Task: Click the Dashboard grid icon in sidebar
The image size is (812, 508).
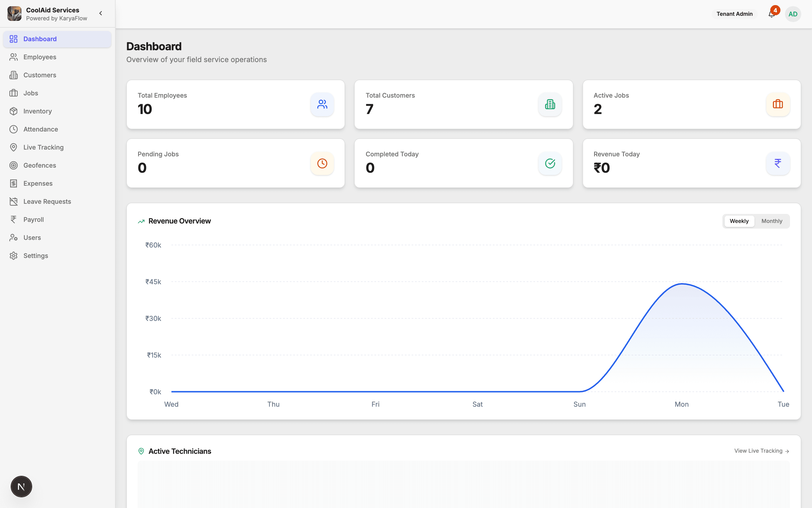Action: click(x=14, y=39)
